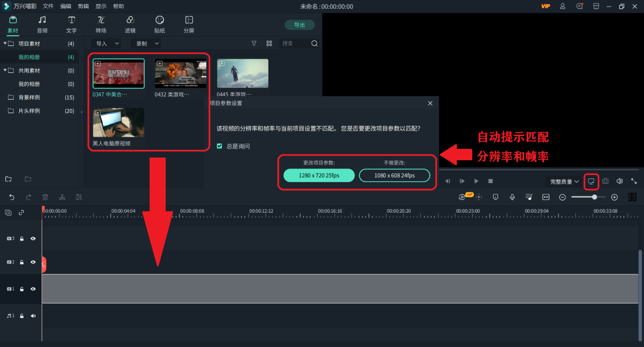Collapse the 项目素材 folder in sidebar
The width and height of the screenshot is (644, 347).
[x=5, y=43]
